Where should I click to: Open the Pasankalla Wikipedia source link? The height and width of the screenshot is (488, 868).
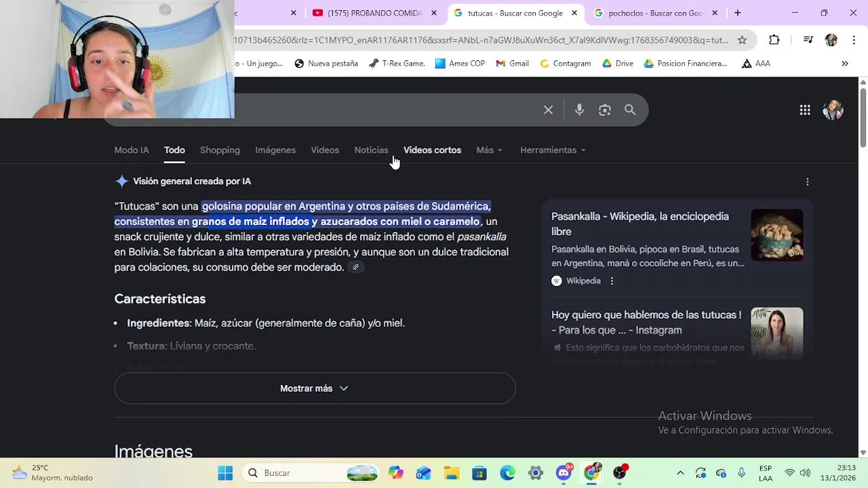640,224
